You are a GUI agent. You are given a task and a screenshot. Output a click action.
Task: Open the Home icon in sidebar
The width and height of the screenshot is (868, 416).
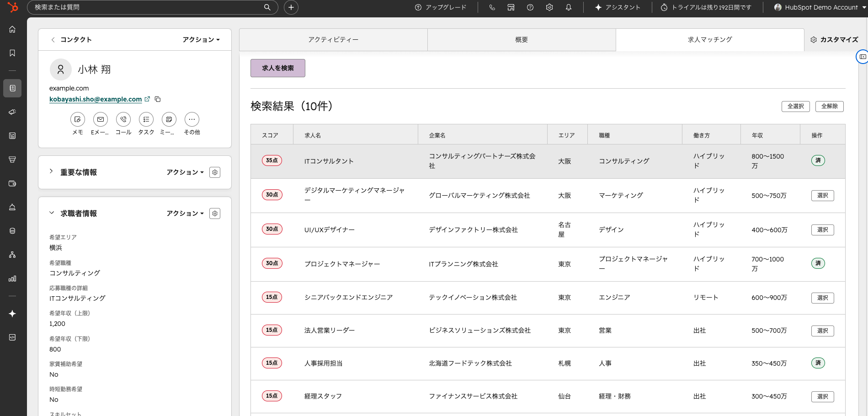click(x=12, y=29)
